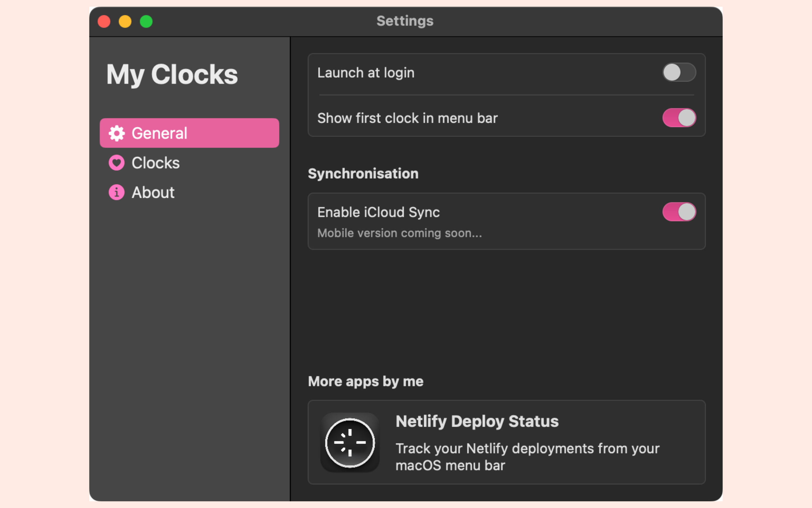Screen dimensions: 812x508
Task: Enable the Launch at login switch
Action: coord(679,73)
